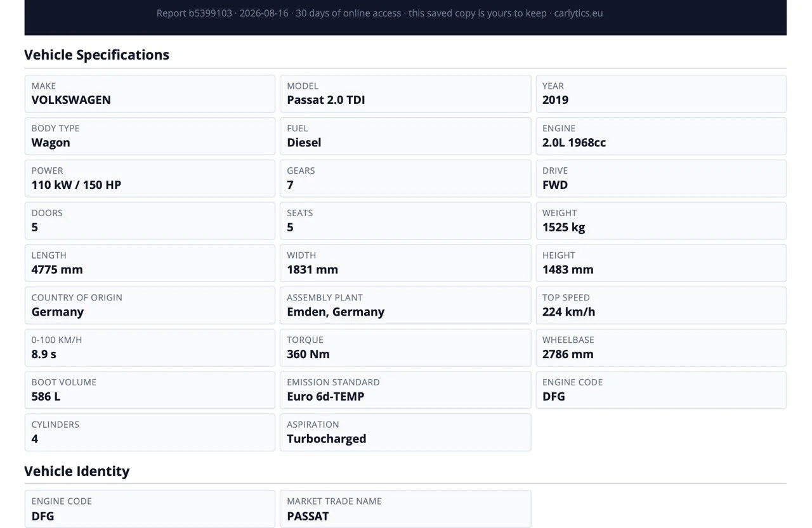Click the top speed value "224 km/h"
This screenshot has height=528, width=812.
click(x=568, y=312)
